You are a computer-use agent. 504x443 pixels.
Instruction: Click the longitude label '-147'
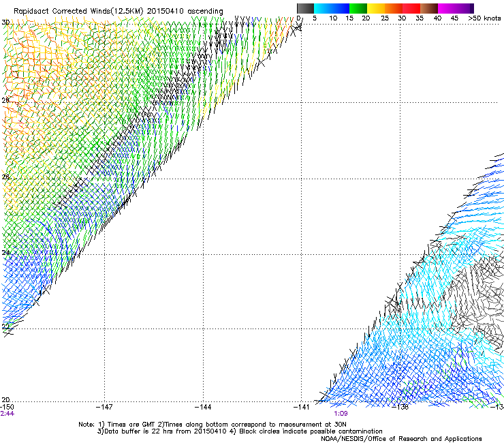(104, 408)
